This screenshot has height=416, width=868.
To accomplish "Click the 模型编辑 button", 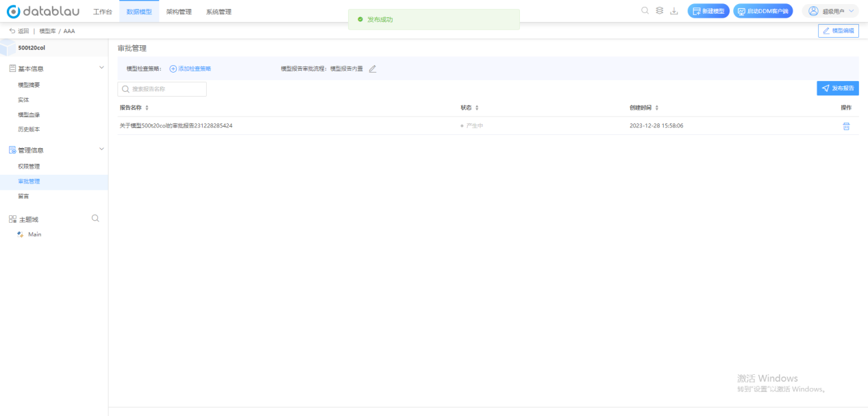I will coord(839,31).
